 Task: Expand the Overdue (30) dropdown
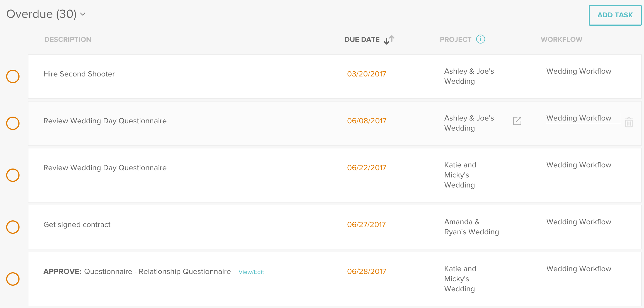(x=83, y=14)
